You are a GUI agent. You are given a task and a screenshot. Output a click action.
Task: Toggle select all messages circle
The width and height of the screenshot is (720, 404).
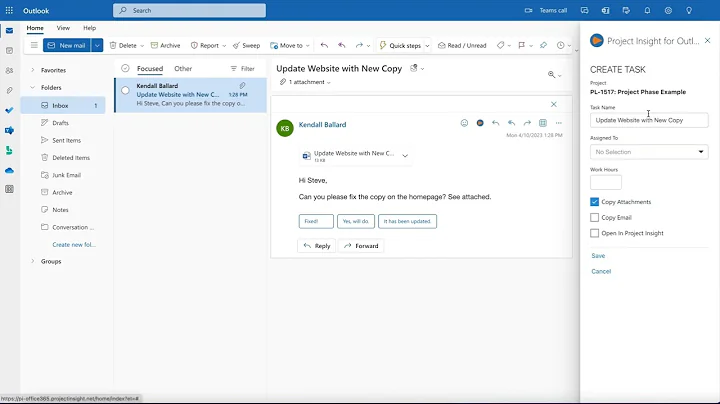point(125,68)
